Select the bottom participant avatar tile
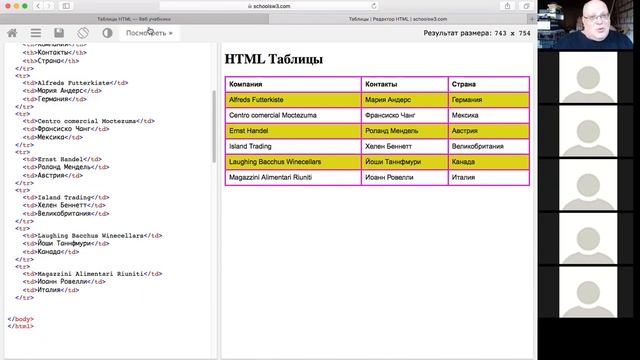Viewport: 640px width, 360px height. point(588,292)
